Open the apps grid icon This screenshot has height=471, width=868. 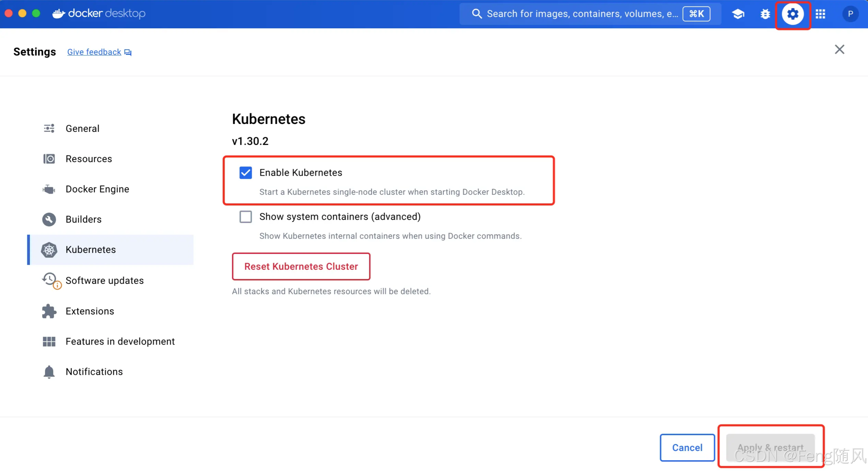[x=821, y=14]
